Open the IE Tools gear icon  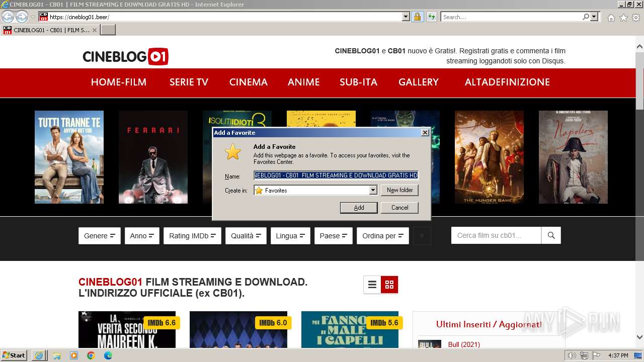pos(636,18)
